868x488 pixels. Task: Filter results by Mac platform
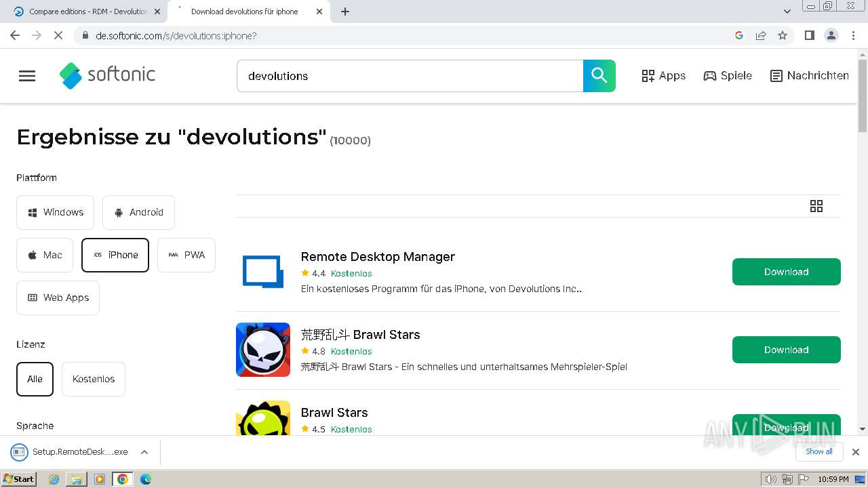coord(45,255)
